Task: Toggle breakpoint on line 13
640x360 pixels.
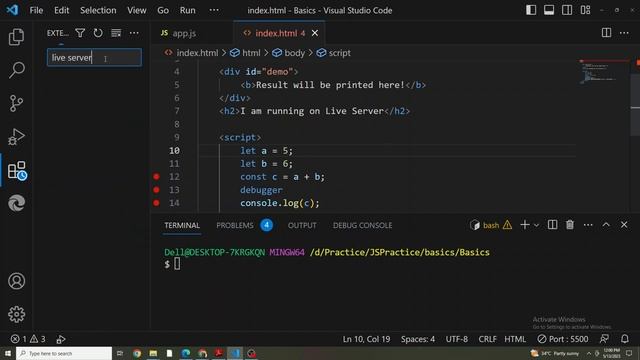Action: (156, 190)
